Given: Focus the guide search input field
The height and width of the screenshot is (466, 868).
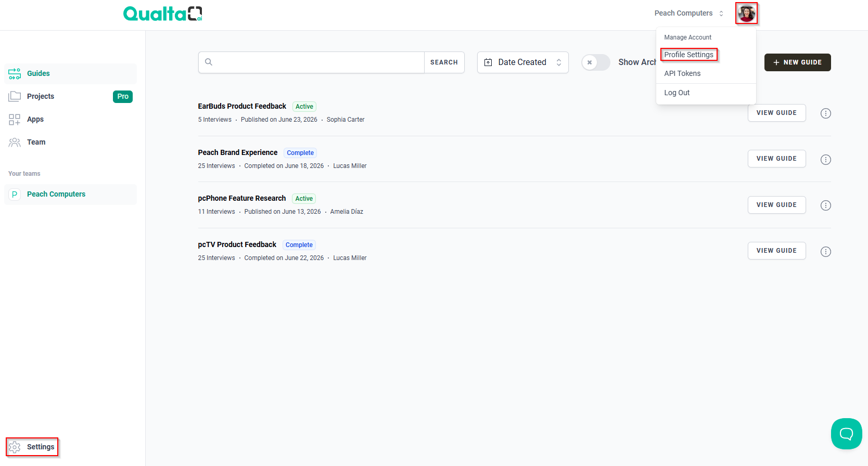Looking at the screenshot, I should 311,62.
